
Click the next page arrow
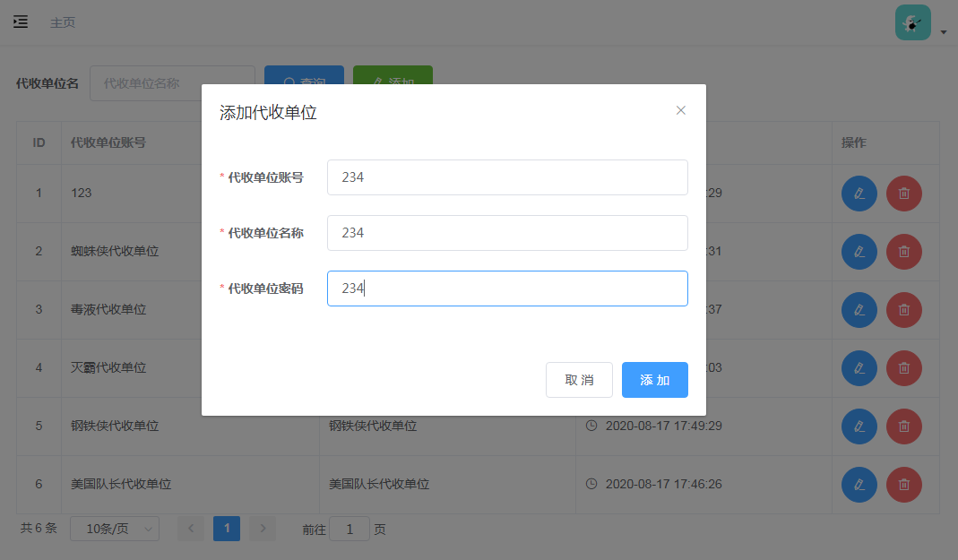(262, 529)
